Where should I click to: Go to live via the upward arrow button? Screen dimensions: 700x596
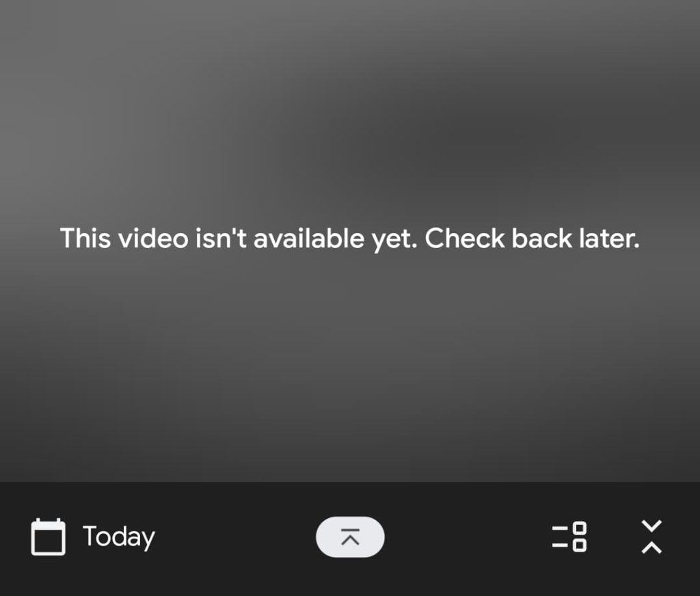[x=350, y=537]
